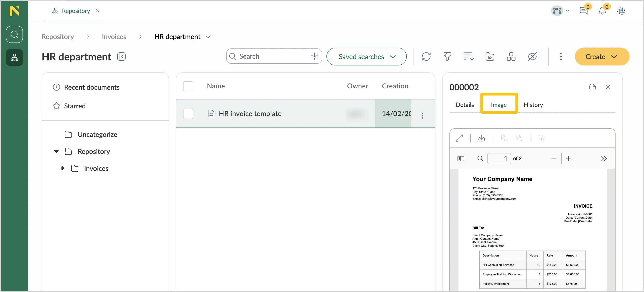Collapse the side panel next to HR department title

(121, 57)
